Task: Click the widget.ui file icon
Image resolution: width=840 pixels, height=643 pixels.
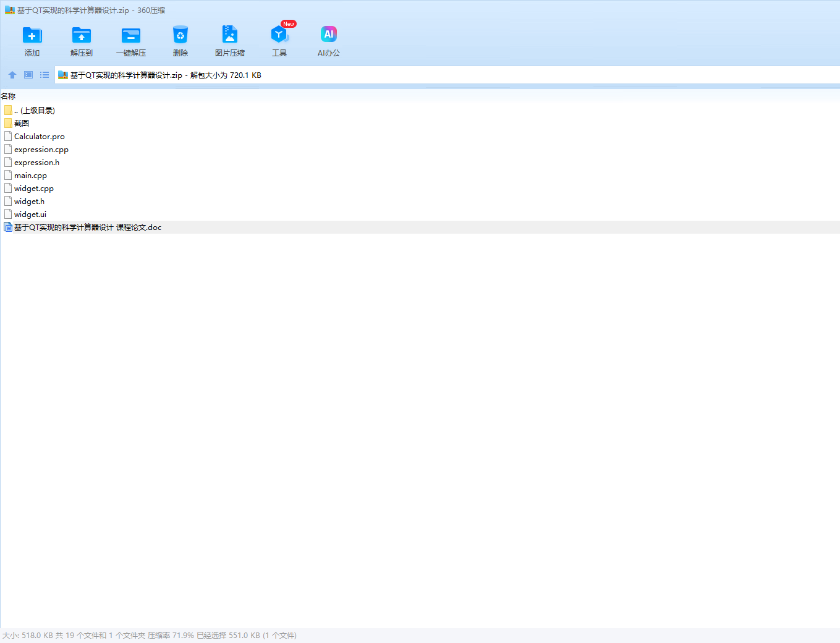Action: pos(8,214)
